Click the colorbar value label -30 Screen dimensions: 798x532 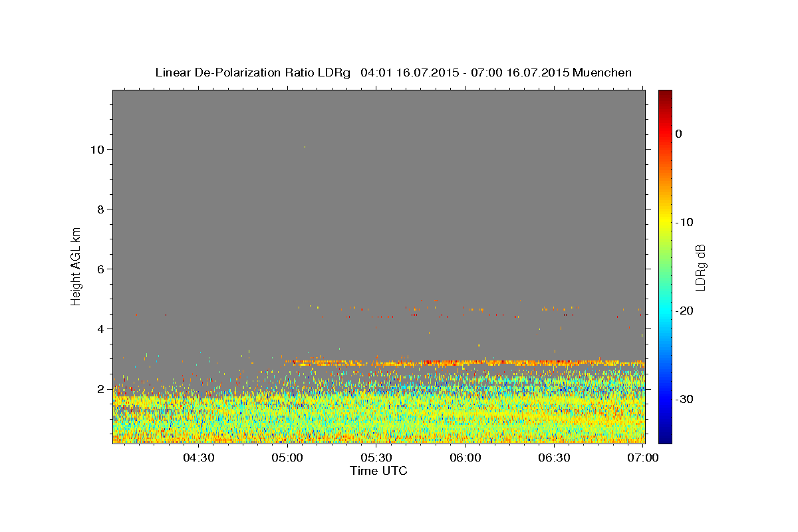pyautogui.click(x=685, y=399)
